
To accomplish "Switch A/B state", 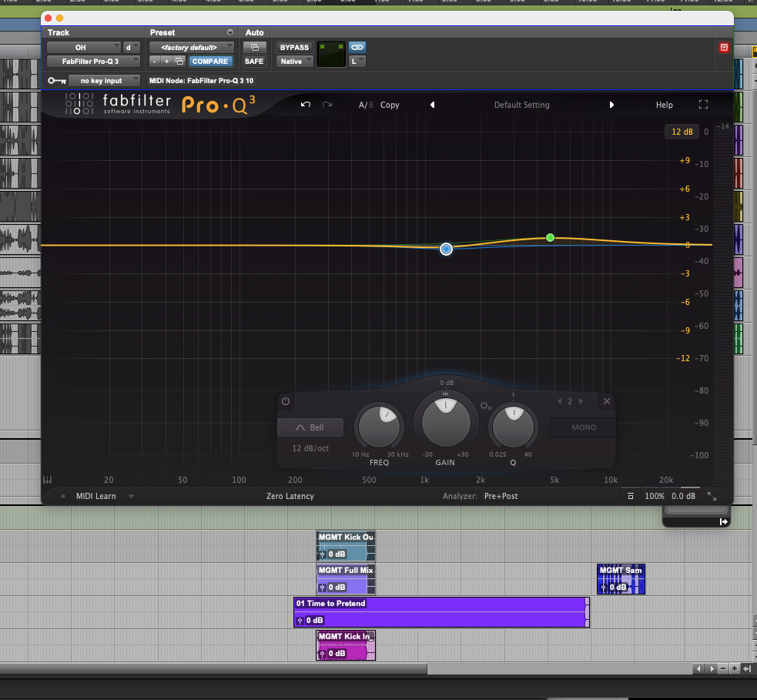I will pos(366,105).
